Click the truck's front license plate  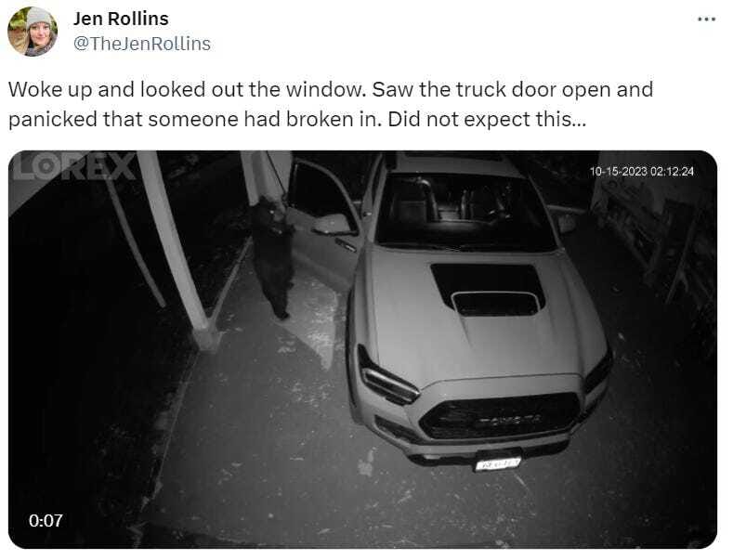point(497,463)
